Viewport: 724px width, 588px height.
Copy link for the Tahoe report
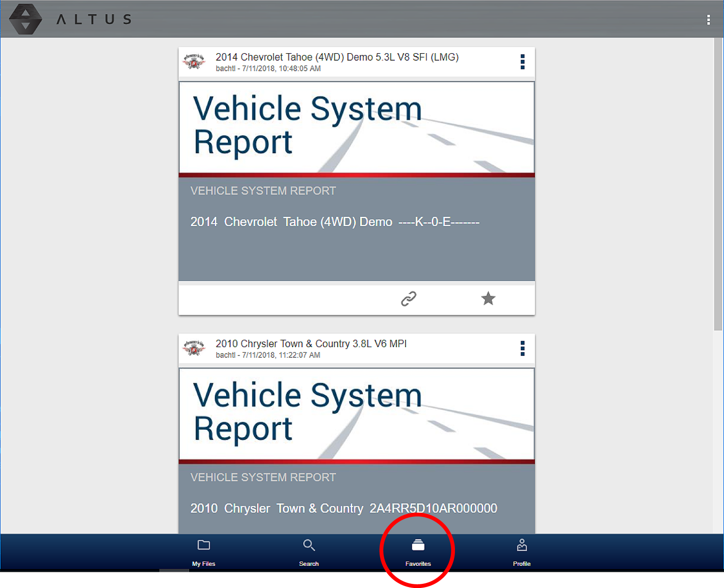[x=408, y=299]
